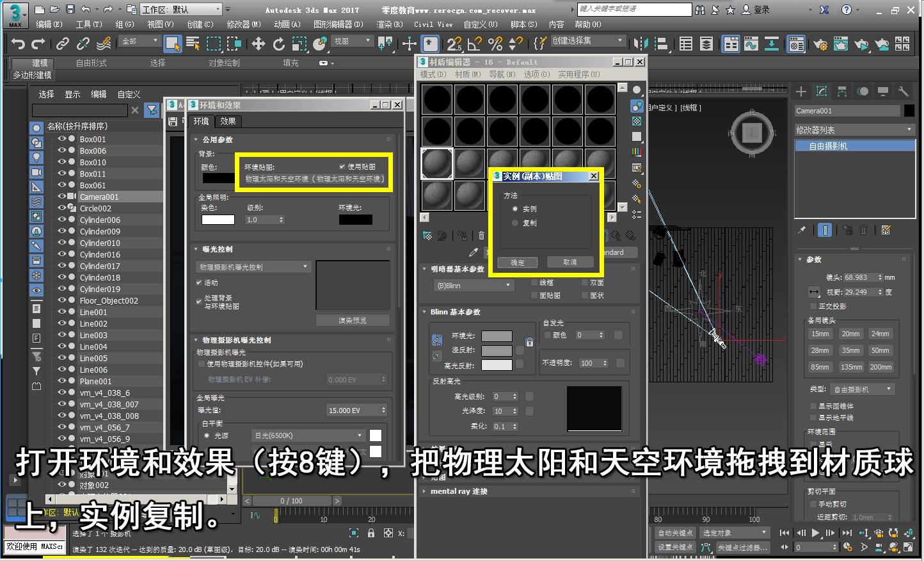Hide Box001 via its eye icon
Screen dimensions: 924x561
[x=62, y=139]
